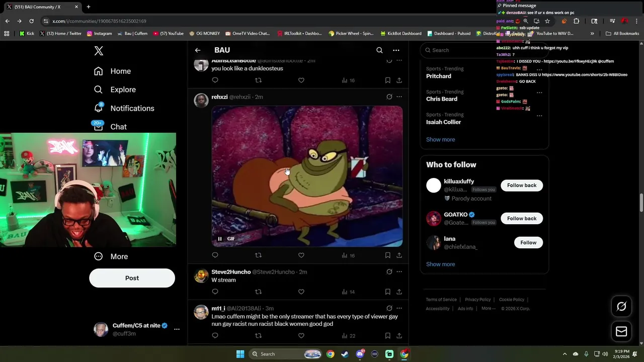Open Kick bookmark in bookmarks bar
This screenshot has width=644, height=362.
27,34
